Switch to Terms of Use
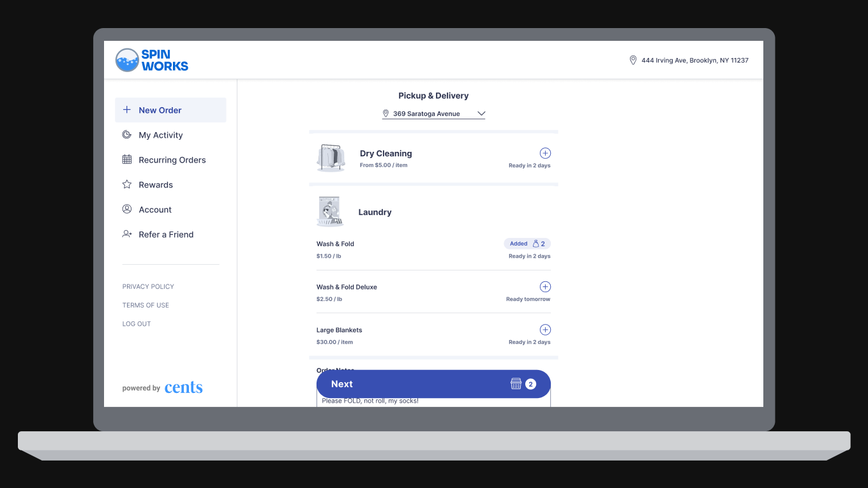 click(146, 305)
